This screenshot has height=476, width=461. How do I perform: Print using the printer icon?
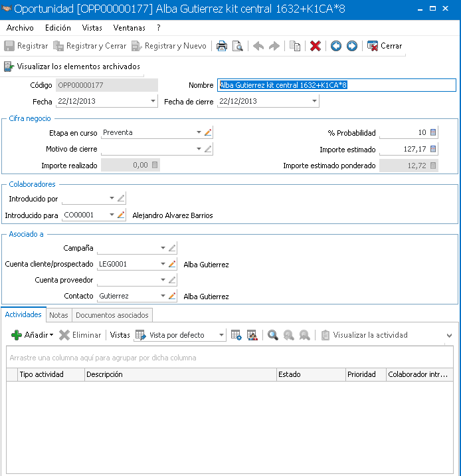(222, 46)
